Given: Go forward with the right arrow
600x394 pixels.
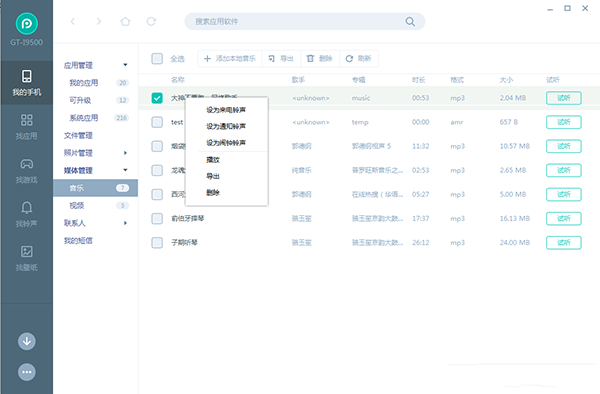Looking at the screenshot, I should click(x=99, y=21).
